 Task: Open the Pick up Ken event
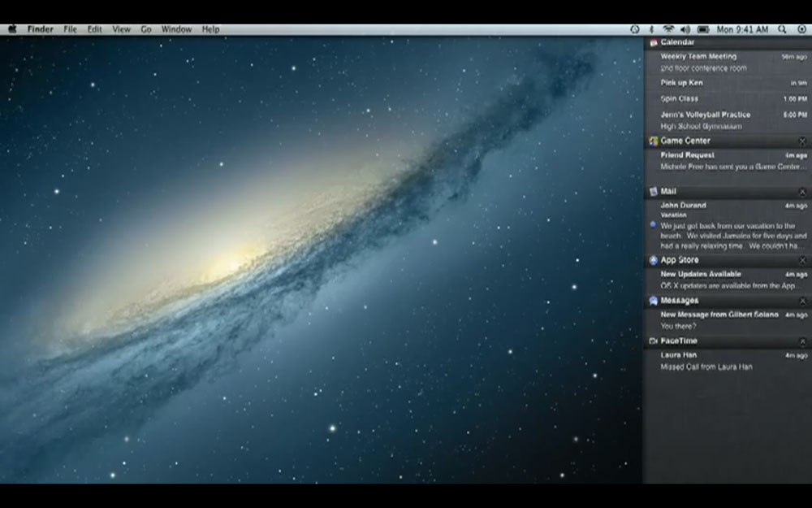(728, 83)
